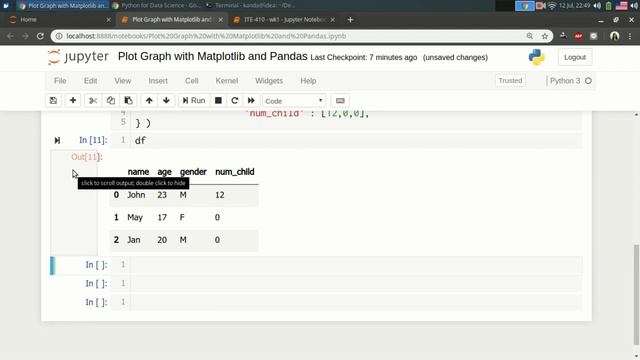The image size is (640, 360).
Task: Click the Jupyter logo
Action: [78, 57]
